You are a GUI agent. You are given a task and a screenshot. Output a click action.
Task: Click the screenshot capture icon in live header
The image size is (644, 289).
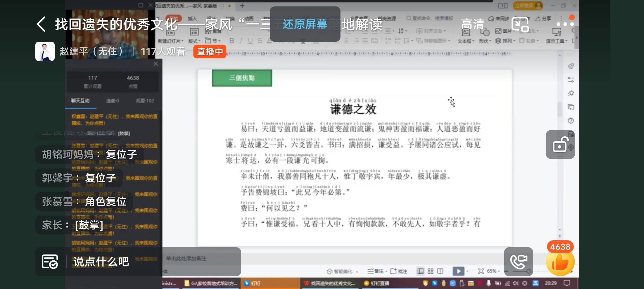pyautogui.click(x=520, y=24)
